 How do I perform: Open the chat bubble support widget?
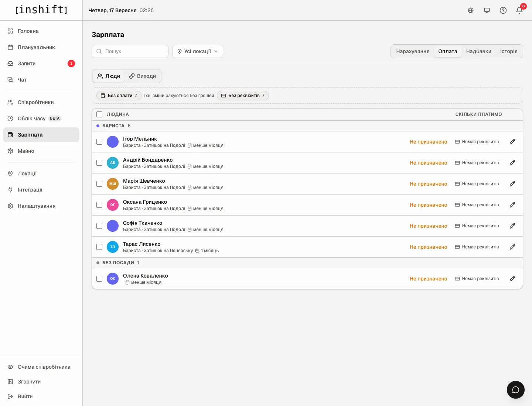(x=516, y=390)
